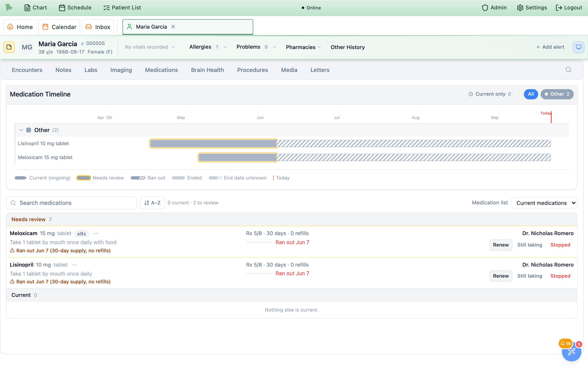Toggle the Other 2 category filter pill

coord(557,94)
